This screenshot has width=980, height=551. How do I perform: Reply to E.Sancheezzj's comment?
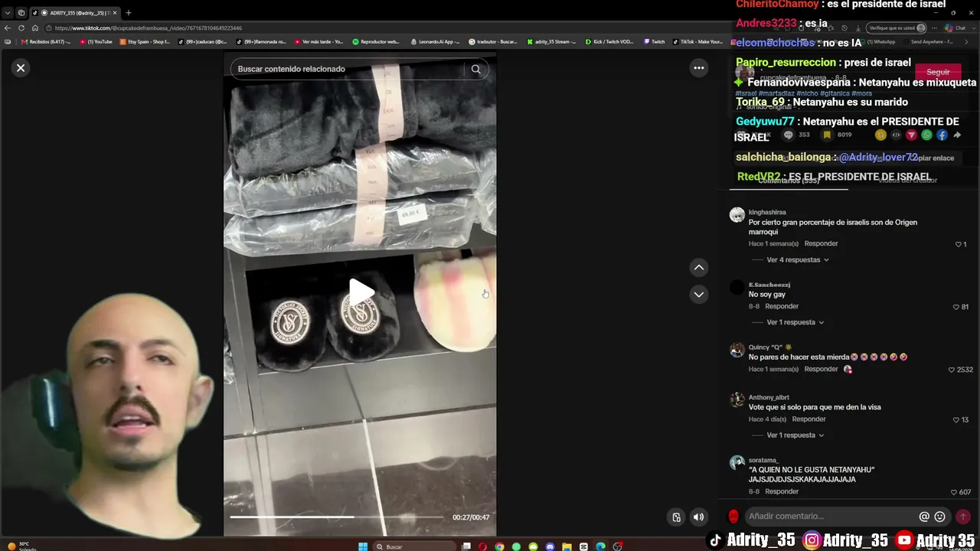pyautogui.click(x=782, y=307)
